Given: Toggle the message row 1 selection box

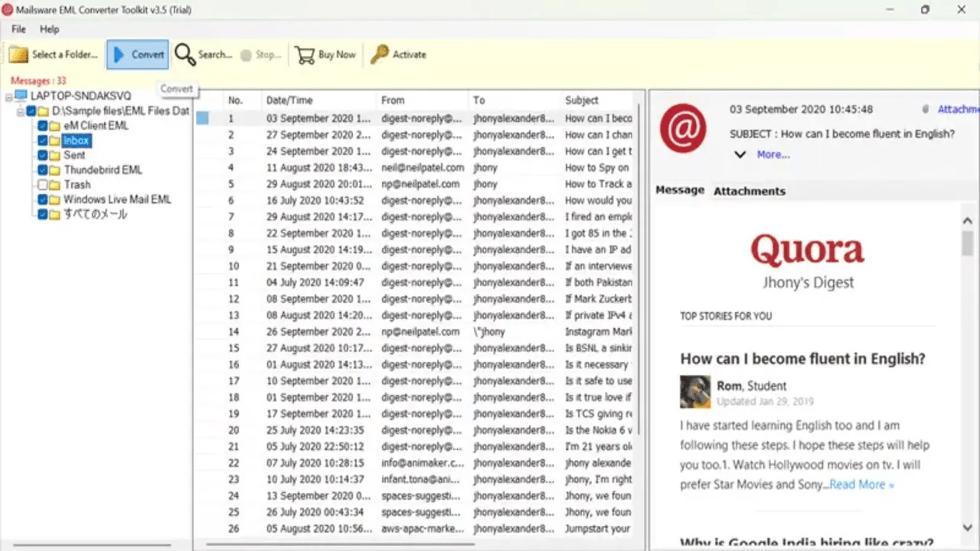Looking at the screenshot, I should point(202,119).
